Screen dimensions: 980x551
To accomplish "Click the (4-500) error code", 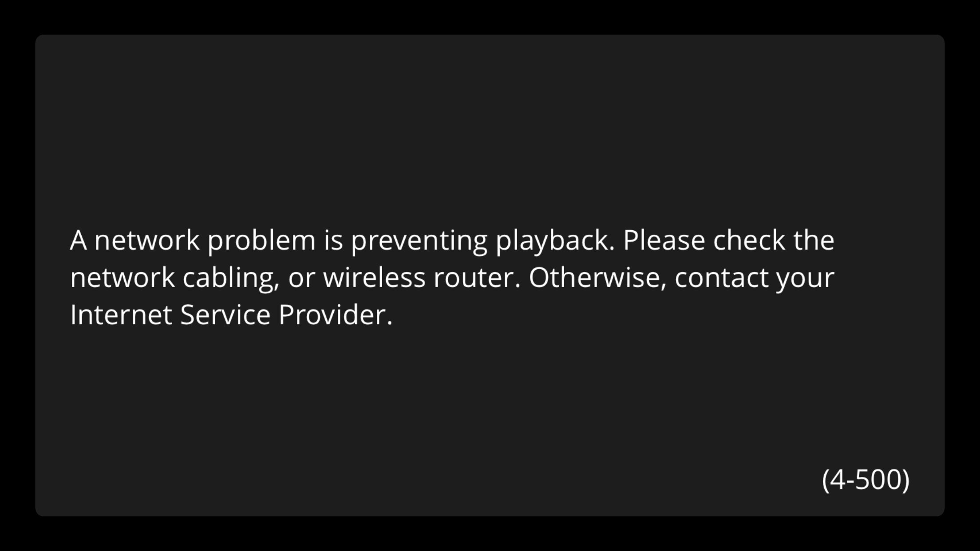I will [865, 480].
